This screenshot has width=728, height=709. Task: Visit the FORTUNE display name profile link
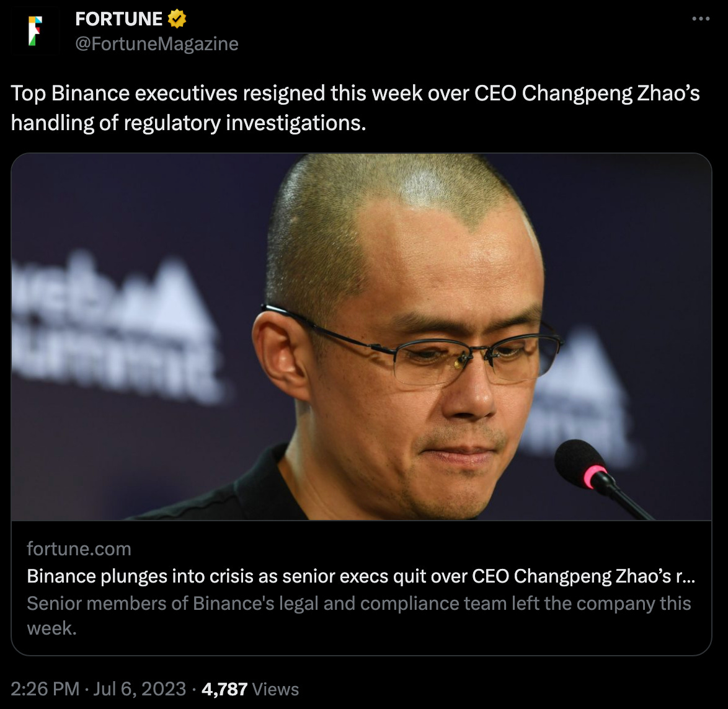pos(119,19)
